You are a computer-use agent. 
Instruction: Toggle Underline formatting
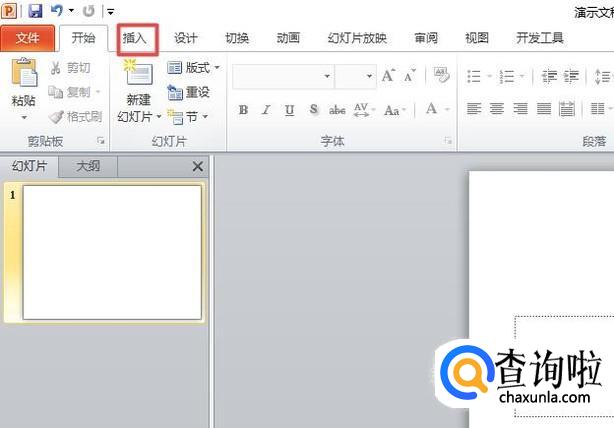289,110
